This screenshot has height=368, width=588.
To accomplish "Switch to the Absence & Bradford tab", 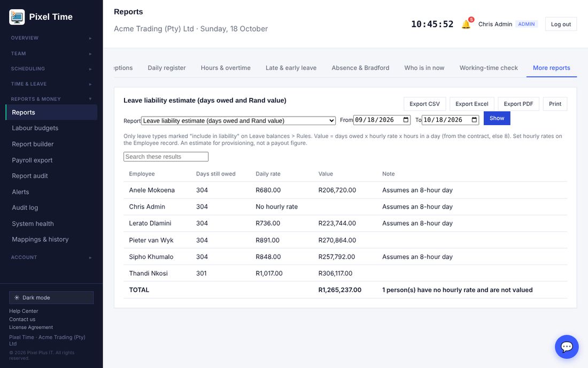I will tap(360, 68).
